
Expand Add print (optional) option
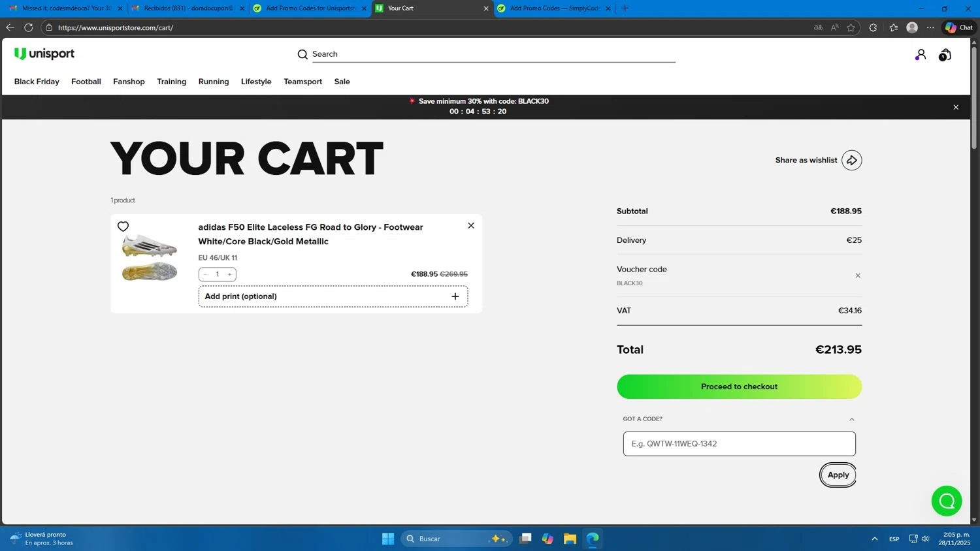coord(333,296)
